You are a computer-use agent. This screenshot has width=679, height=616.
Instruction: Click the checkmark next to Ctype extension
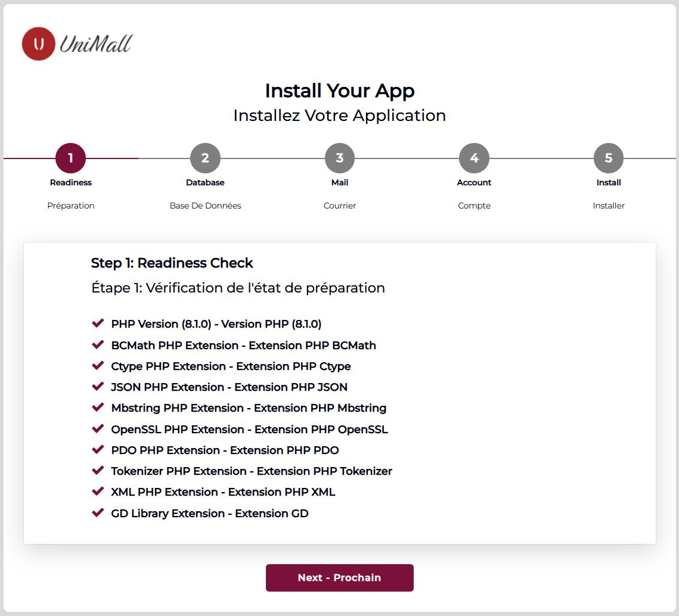click(98, 366)
